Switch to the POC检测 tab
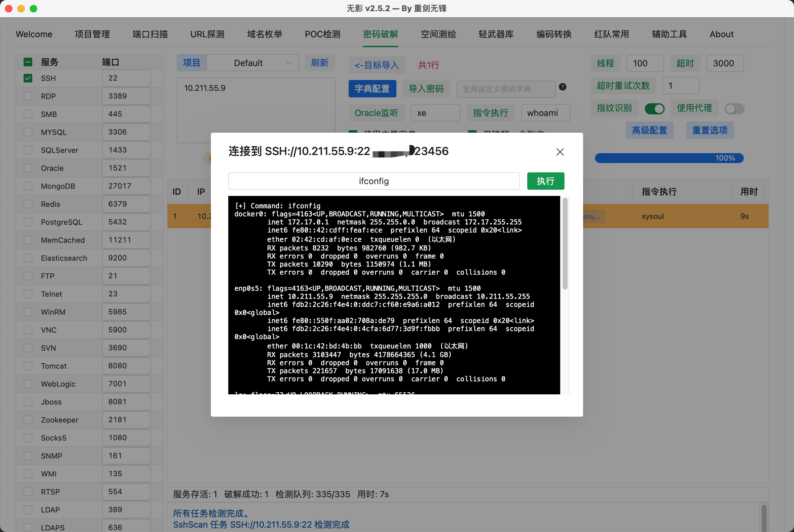Viewport: 794px width, 532px height. [x=322, y=34]
